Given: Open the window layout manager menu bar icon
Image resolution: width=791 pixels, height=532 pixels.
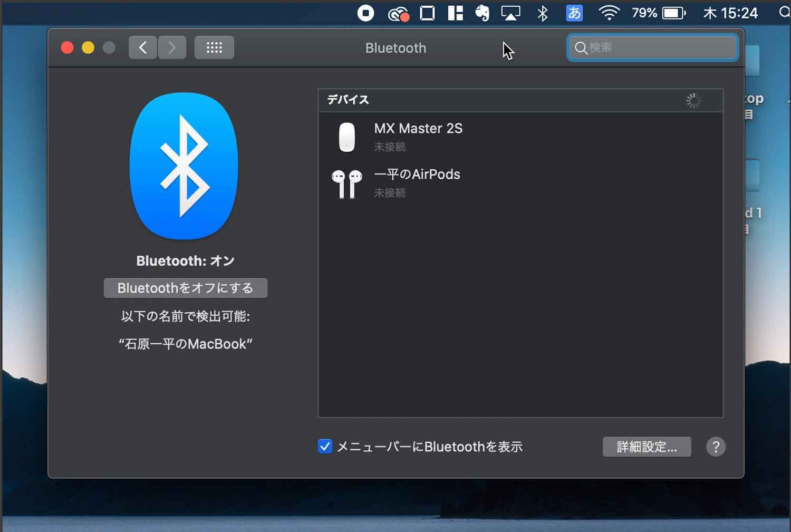Looking at the screenshot, I should [x=455, y=13].
